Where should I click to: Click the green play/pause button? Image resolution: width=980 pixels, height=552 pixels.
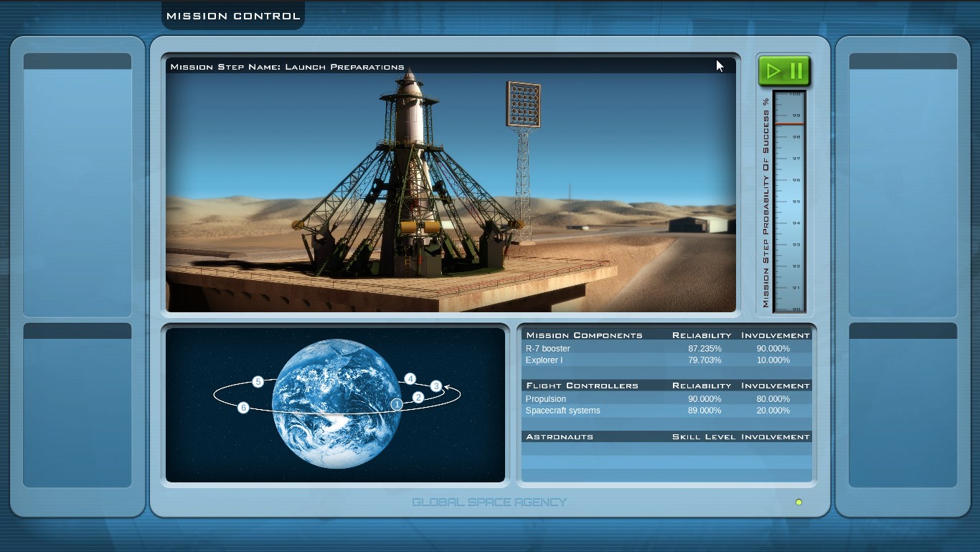[x=785, y=71]
